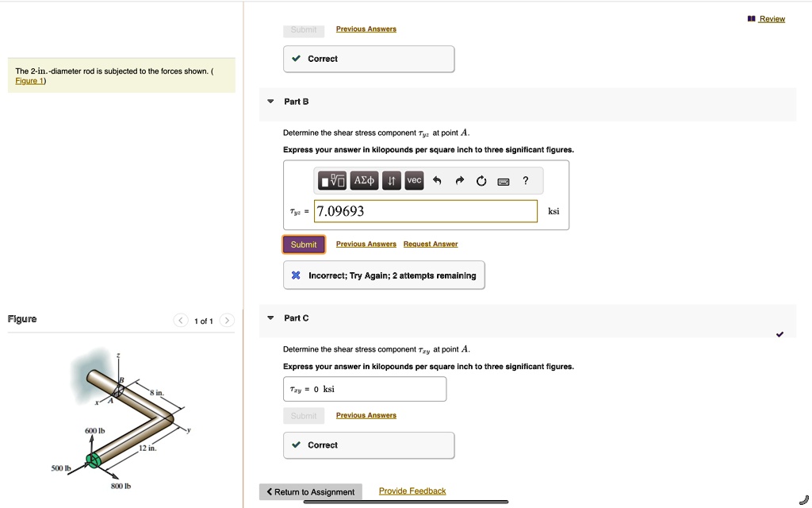Submit the Part B answer

click(304, 244)
